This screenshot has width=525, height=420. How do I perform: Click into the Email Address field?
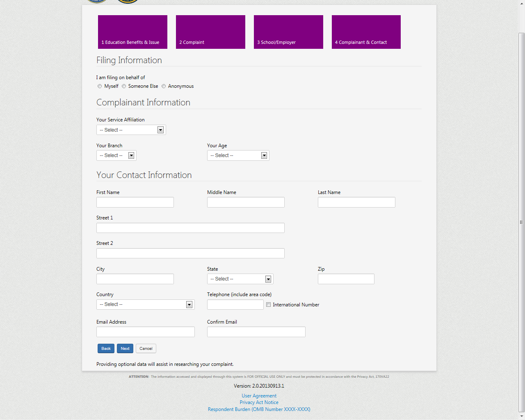145,332
